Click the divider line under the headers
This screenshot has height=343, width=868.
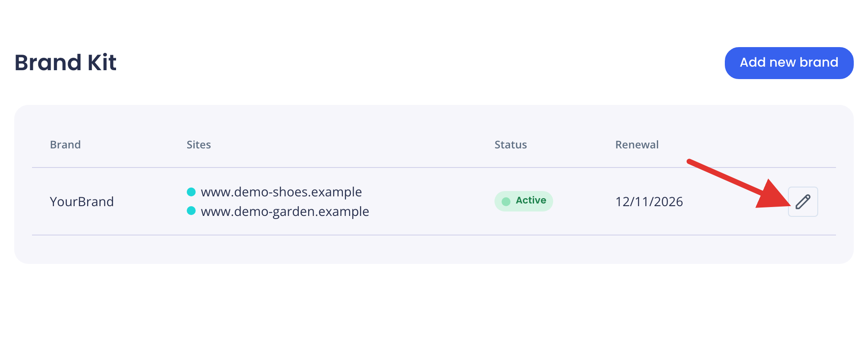tap(434, 168)
